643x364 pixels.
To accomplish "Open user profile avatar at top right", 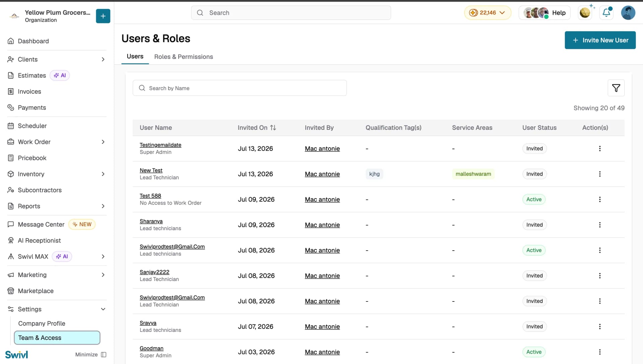I will click(x=628, y=13).
